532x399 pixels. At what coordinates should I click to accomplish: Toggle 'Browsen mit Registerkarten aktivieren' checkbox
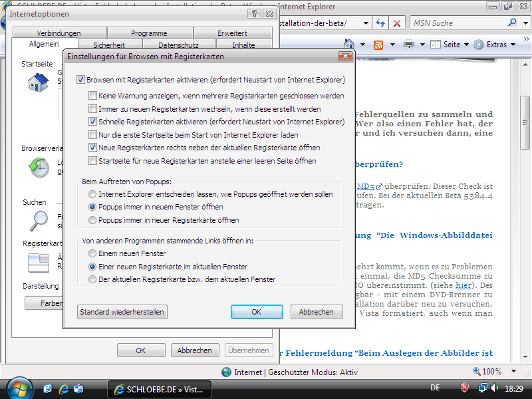click(81, 79)
